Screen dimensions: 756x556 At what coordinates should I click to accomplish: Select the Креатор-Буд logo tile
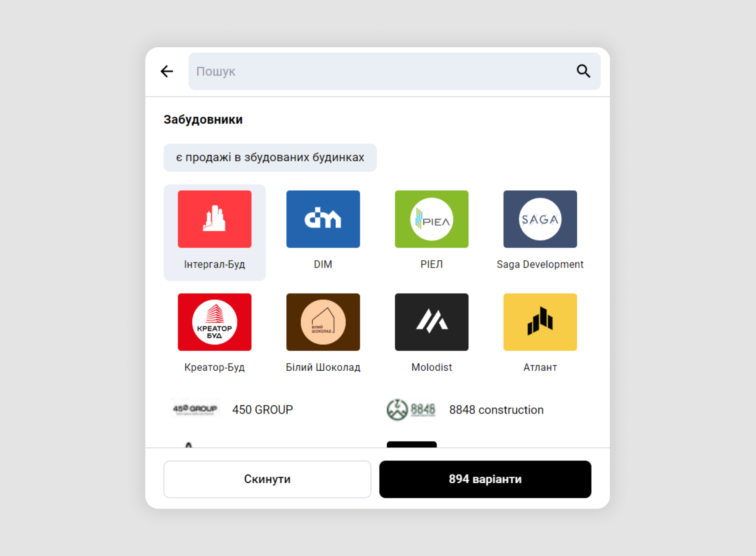click(x=215, y=322)
